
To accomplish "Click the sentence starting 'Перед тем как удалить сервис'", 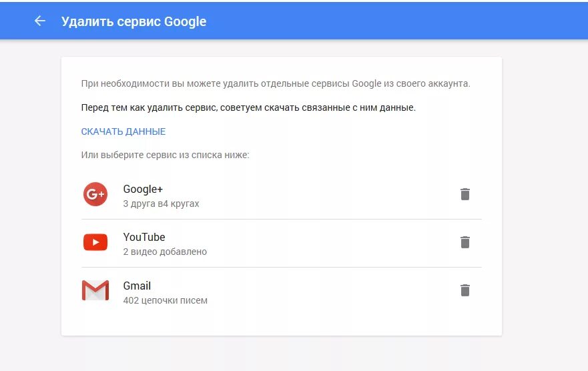I will pos(248,107).
